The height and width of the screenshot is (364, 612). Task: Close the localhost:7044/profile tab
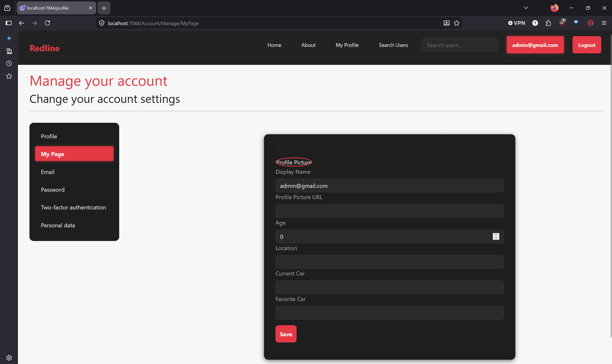click(90, 8)
